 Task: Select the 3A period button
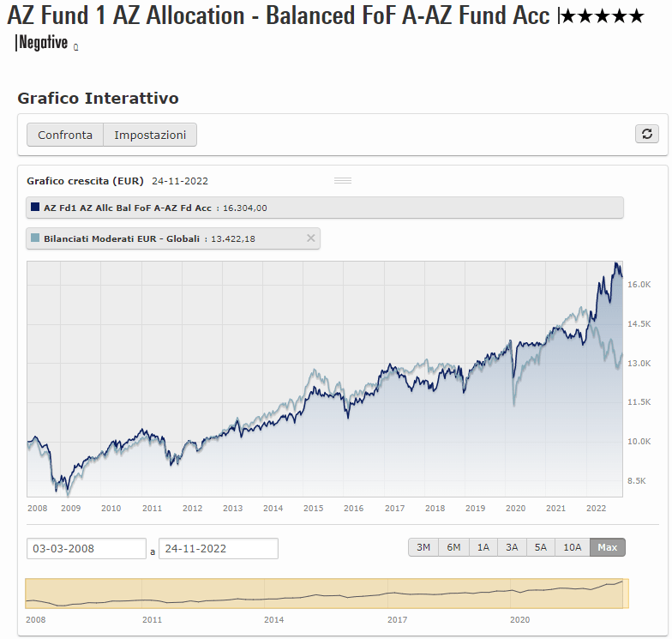[x=512, y=547]
